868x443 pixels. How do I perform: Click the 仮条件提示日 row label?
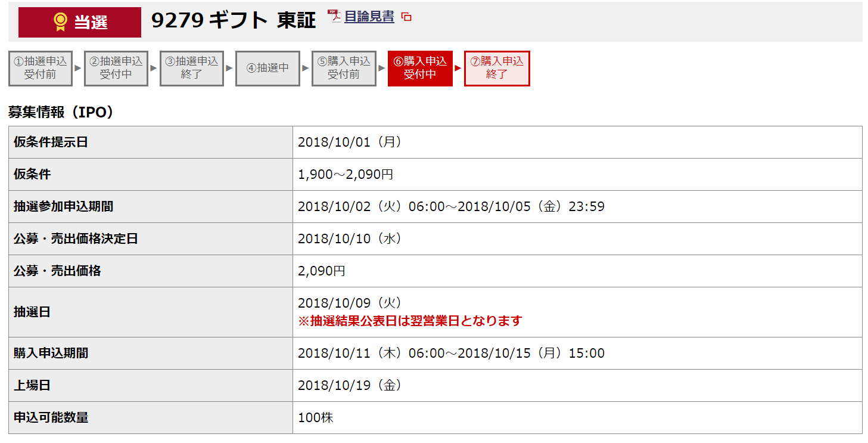pyautogui.click(x=51, y=142)
